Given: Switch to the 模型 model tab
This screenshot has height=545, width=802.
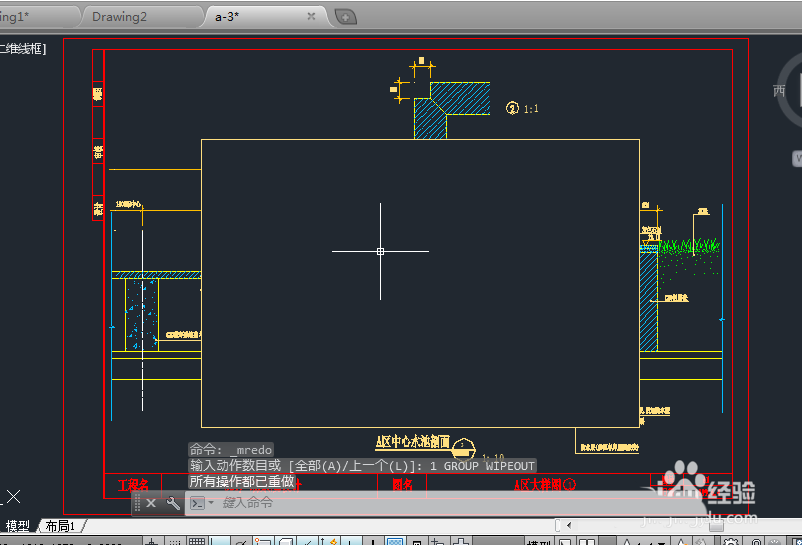Looking at the screenshot, I should pos(18,526).
